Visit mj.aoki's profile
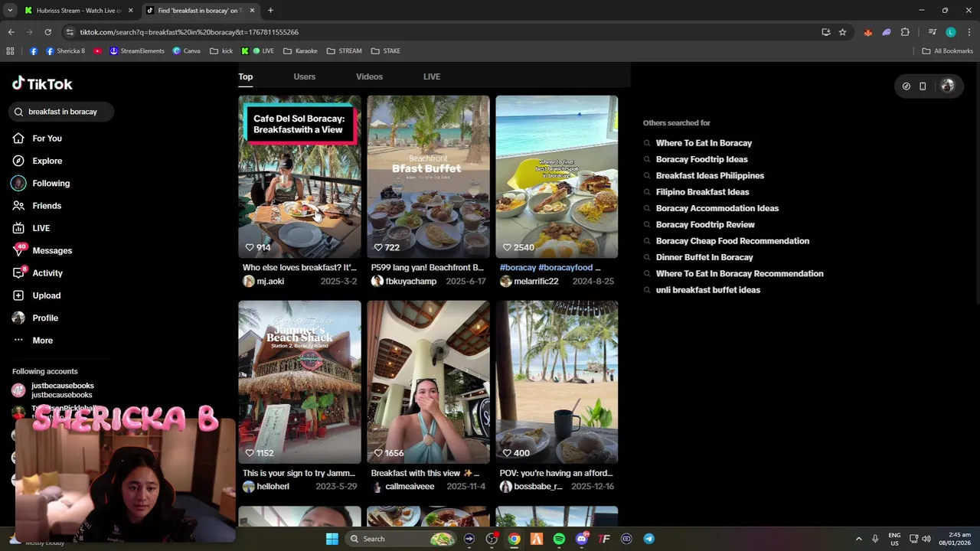The width and height of the screenshot is (980, 551). [x=270, y=282]
